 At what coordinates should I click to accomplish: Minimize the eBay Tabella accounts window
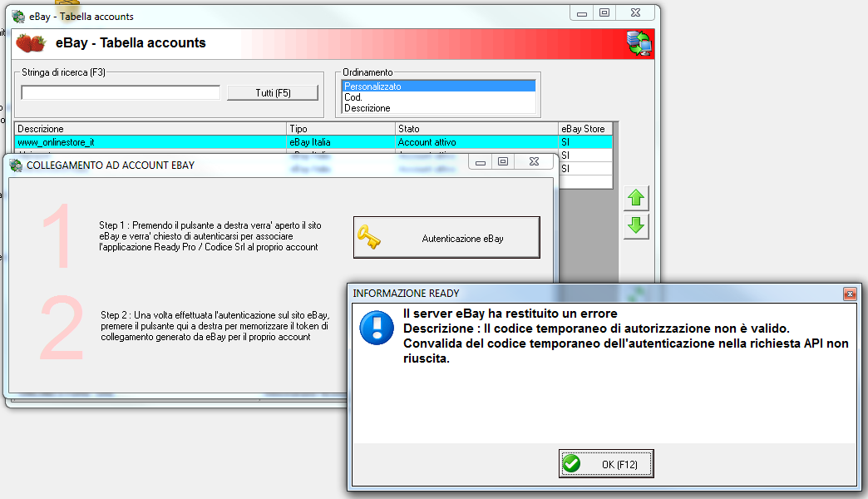click(582, 13)
